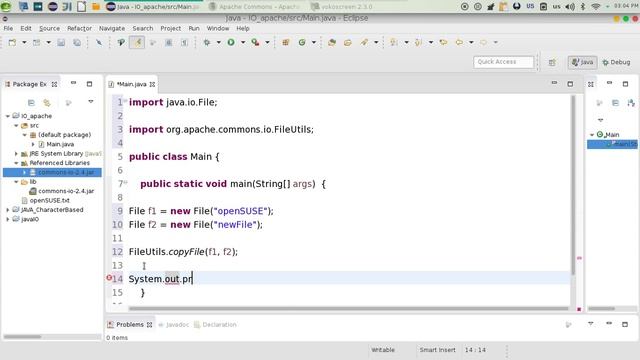
Task: Select openSUSE.txt in Package Explorer
Action: (49, 200)
